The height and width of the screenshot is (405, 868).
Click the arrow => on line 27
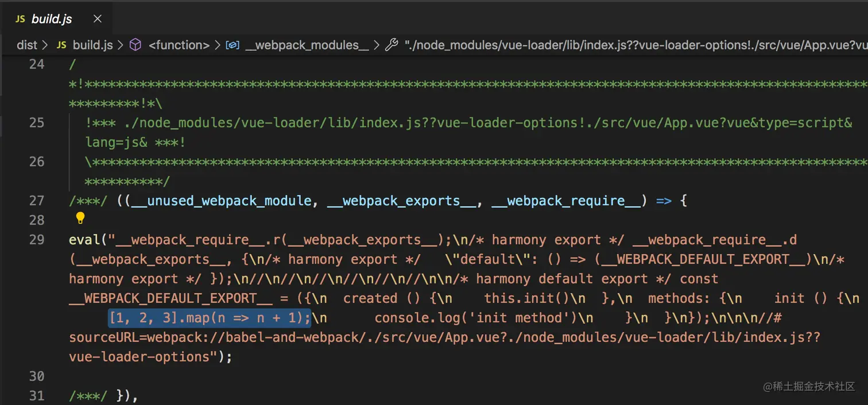[x=664, y=201]
